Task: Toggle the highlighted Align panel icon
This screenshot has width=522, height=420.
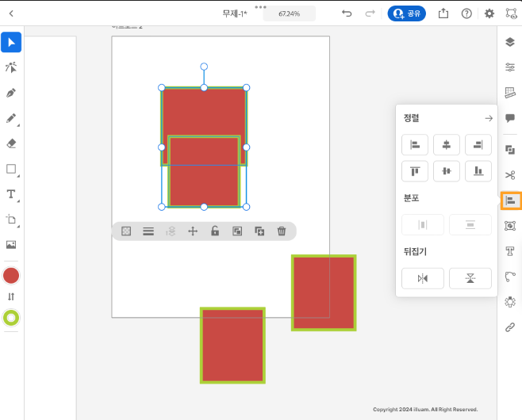Action: 510,200
